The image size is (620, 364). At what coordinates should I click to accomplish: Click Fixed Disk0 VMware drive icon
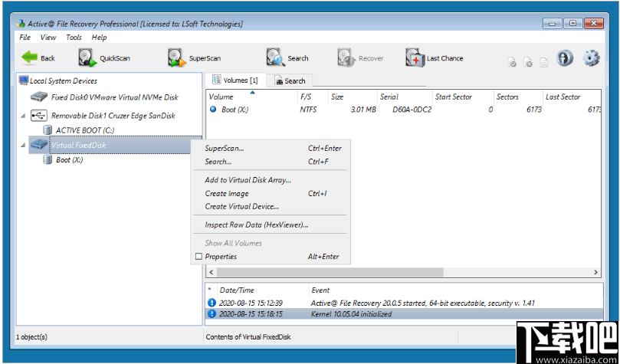click(x=39, y=97)
